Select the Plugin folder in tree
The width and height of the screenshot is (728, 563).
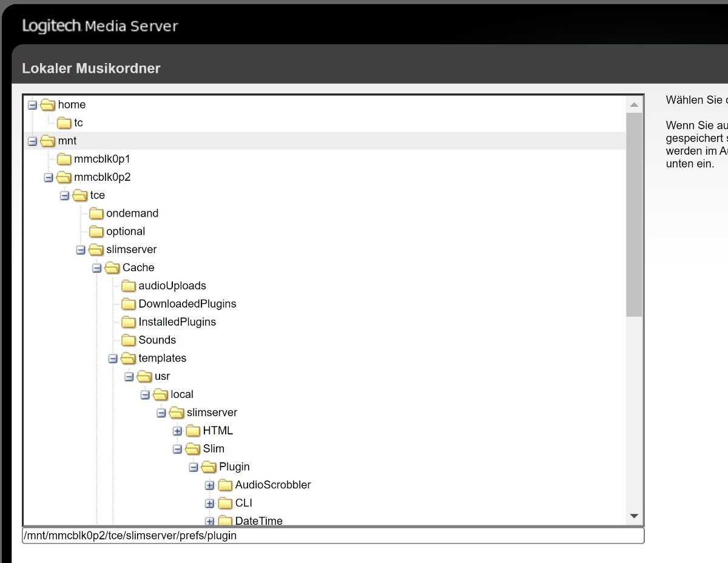(x=234, y=467)
